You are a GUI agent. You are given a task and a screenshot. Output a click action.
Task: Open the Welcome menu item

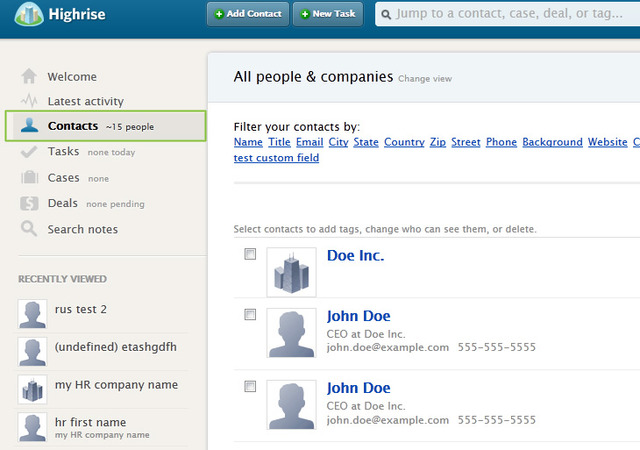click(72, 76)
